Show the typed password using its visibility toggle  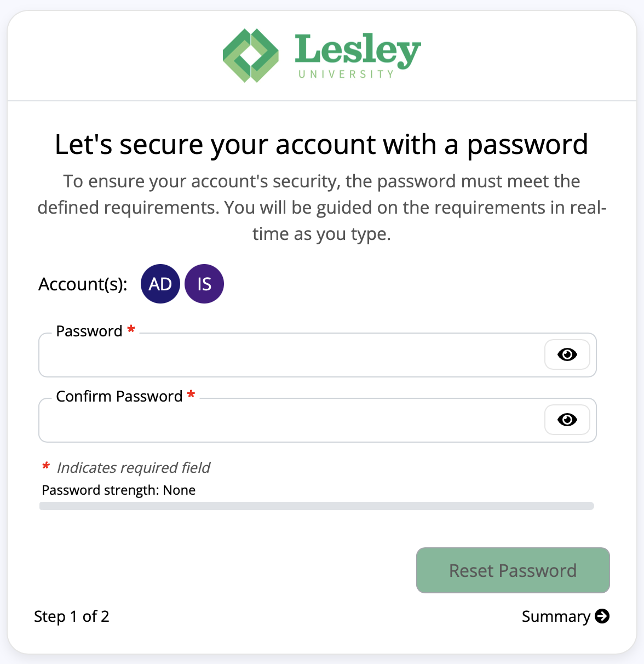pos(567,354)
